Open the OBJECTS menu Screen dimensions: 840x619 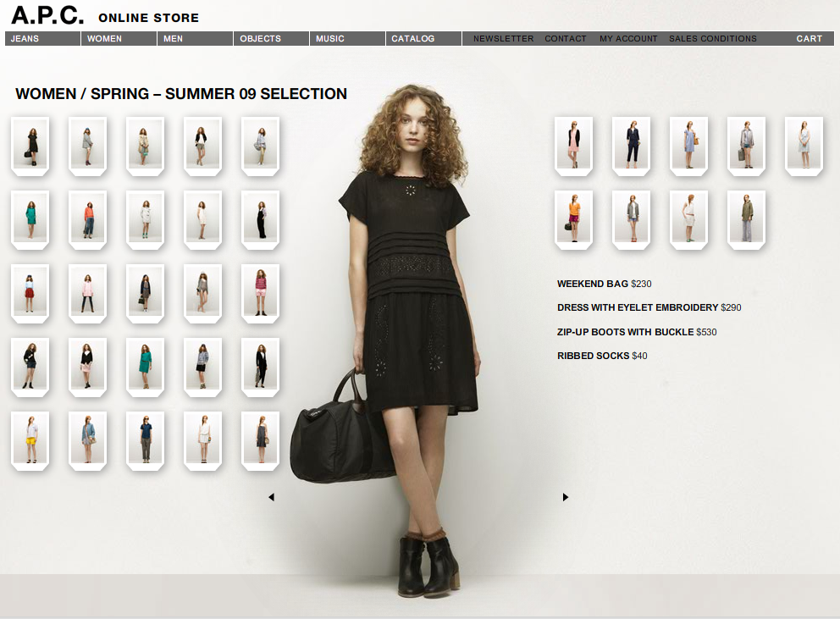(270, 39)
